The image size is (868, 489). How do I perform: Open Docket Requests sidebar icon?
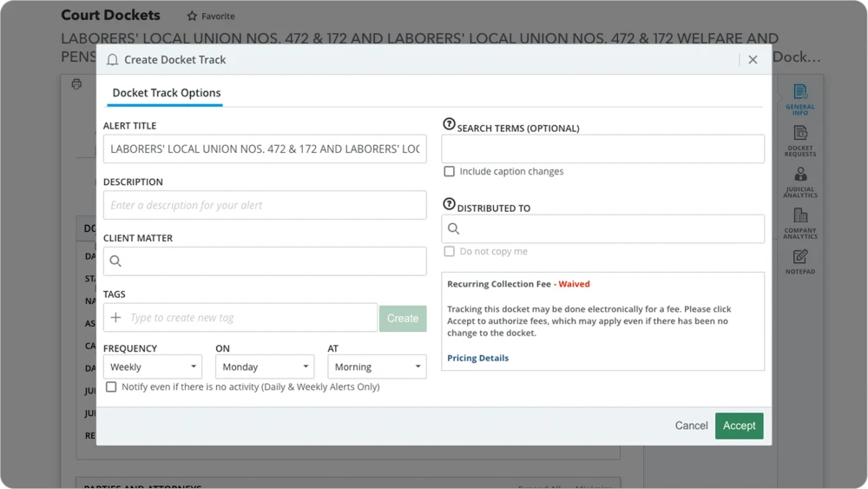coord(800,142)
